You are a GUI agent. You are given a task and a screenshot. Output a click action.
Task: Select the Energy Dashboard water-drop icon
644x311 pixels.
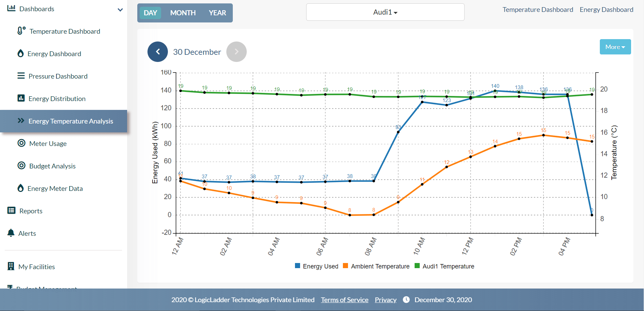pos(21,53)
